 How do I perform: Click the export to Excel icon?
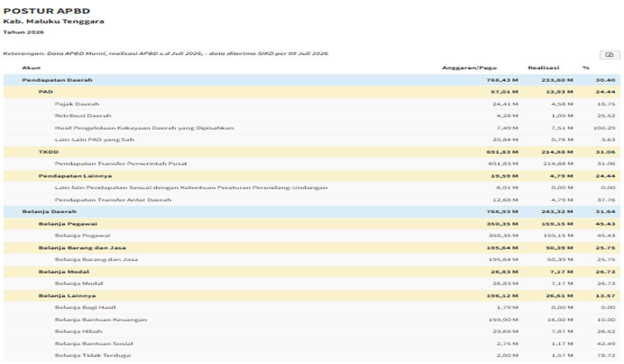coord(610,55)
